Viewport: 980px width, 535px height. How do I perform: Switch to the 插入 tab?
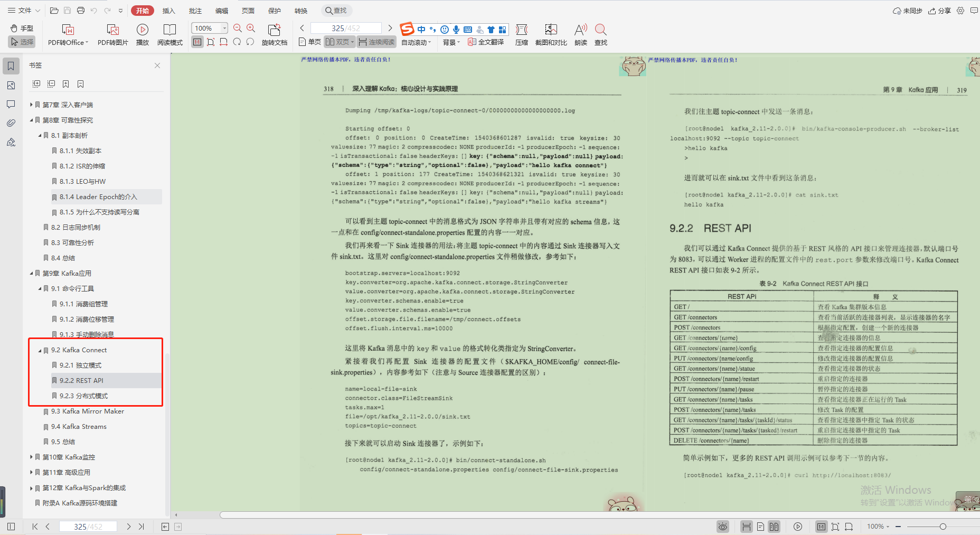coord(168,11)
